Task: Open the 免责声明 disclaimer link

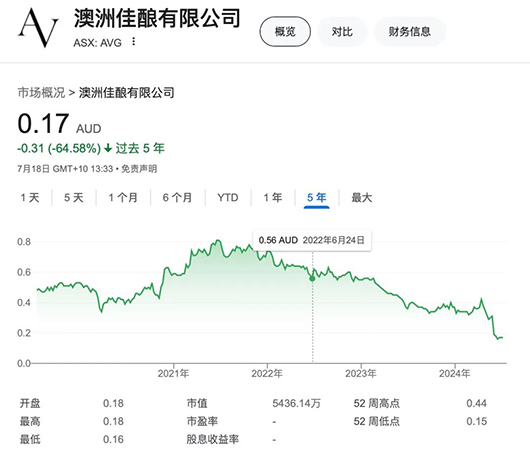Action: (x=139, y=169)
